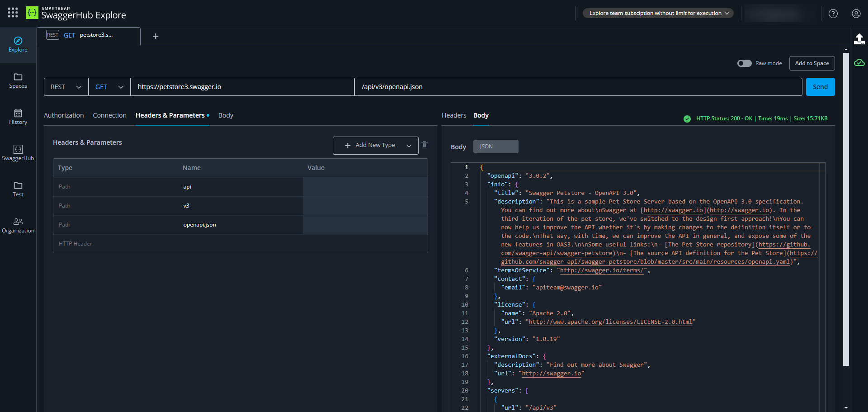Switch to the Authorization tab
868x412 pixels.
(x=63, y=115)
